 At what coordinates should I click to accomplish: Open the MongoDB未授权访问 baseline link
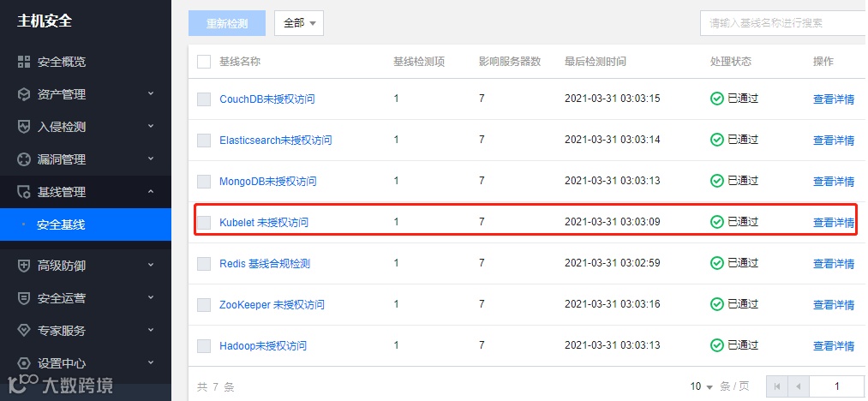coord(268,181)
